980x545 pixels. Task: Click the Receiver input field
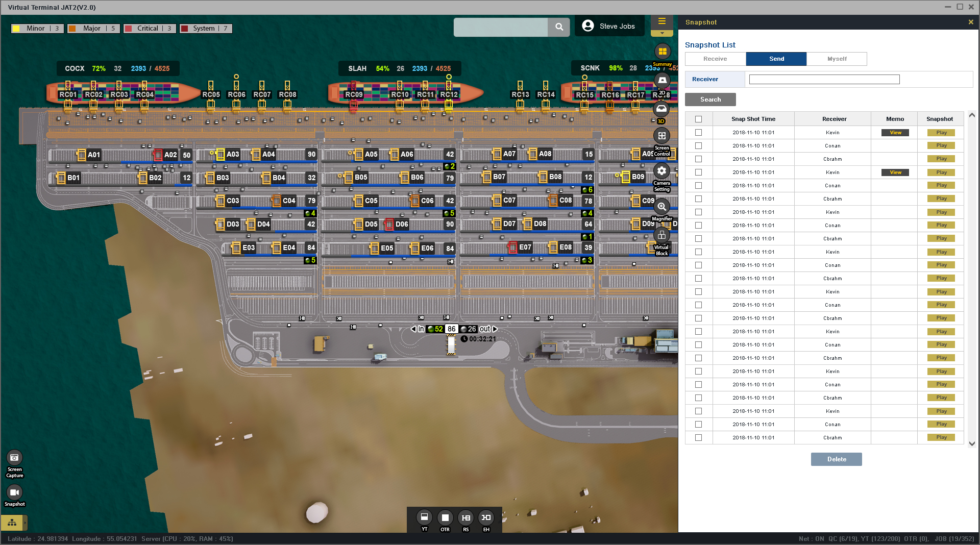[x=824, y=79]
